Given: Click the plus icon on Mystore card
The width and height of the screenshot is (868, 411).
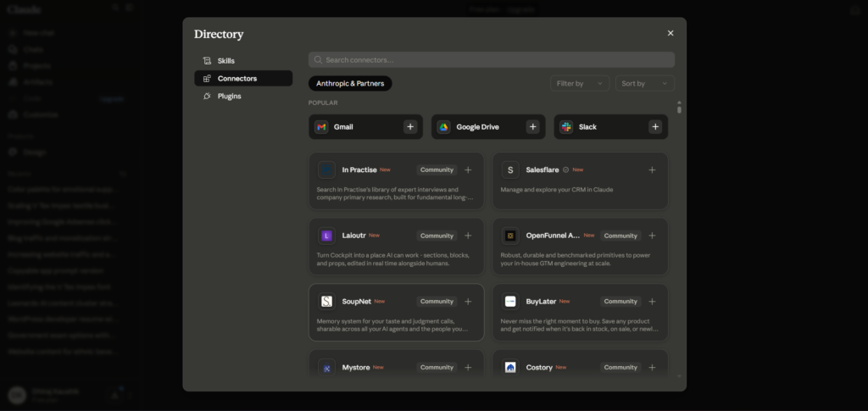Looking at the screenshot, I should [x=468, y=367].
